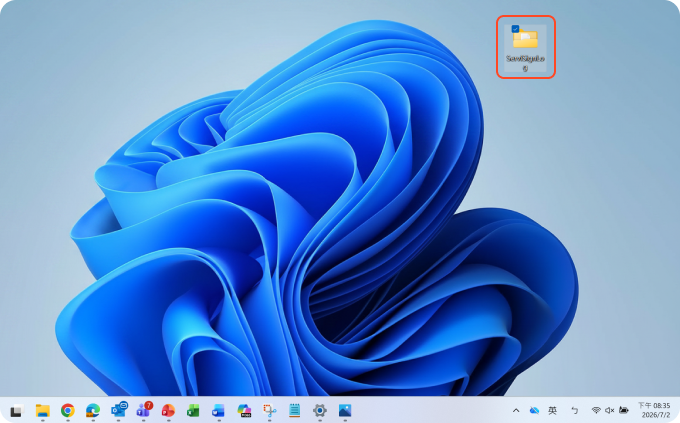Uncheck the selected desktop folder checkbox
Viewport: 680px width, 423px height.
click(515, 29)
